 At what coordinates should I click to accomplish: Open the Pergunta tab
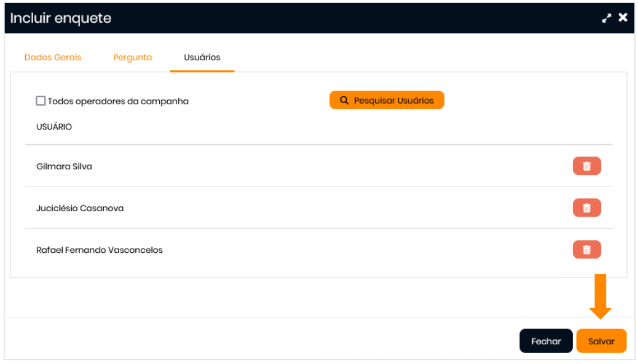click(x=132, y=57)
